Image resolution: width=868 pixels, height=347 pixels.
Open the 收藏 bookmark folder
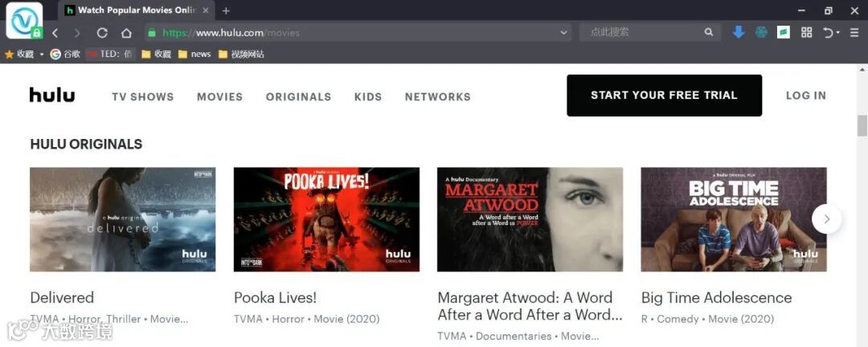pyautogui.click(x=156, y=55)
